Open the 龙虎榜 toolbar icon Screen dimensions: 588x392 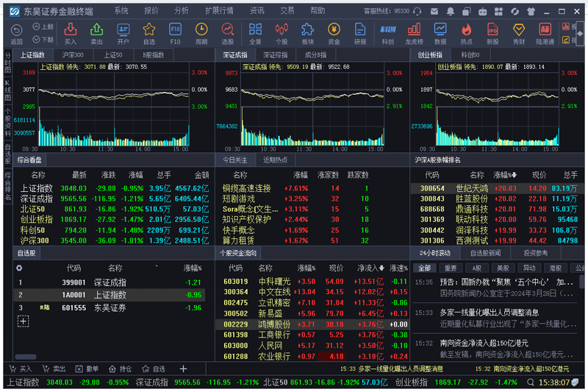tap(414, 32)
